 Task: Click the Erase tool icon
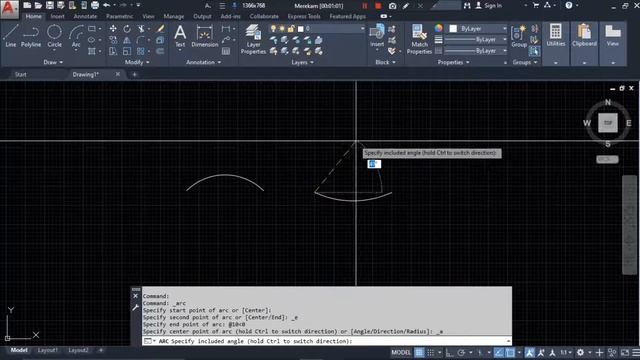click(160, 29)
